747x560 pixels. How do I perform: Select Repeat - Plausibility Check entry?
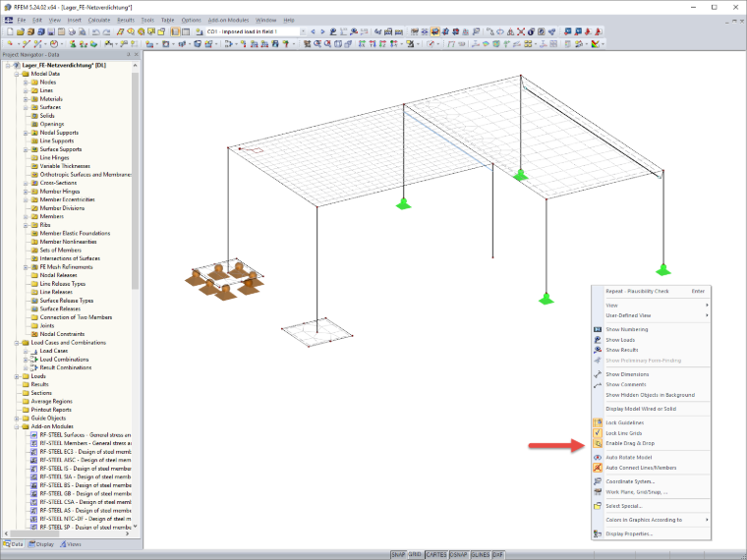click(652, 291)
